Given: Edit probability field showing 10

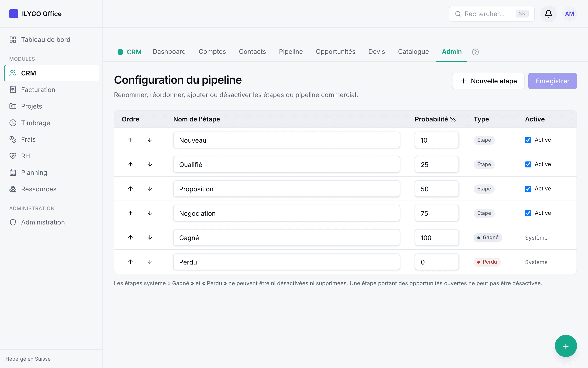Looking at the screenshot, I should (437, 140).
